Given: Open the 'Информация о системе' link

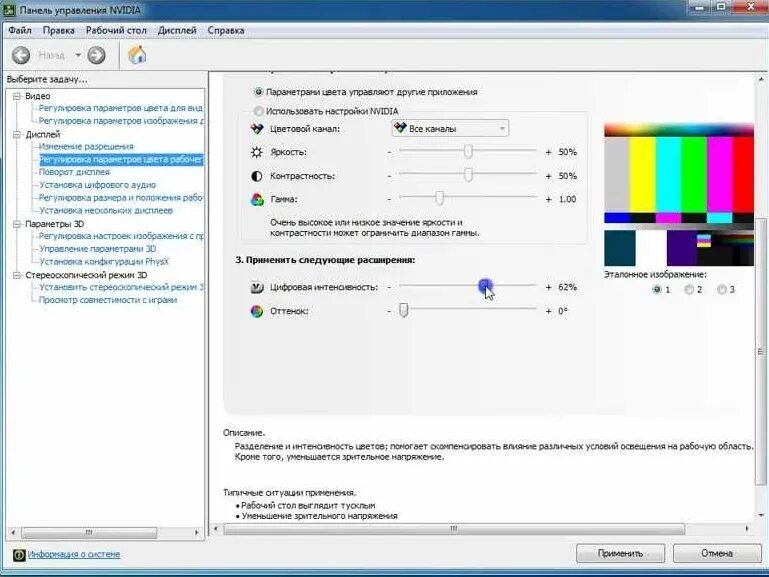Looking at the screenshot, I should click(74, 554).
